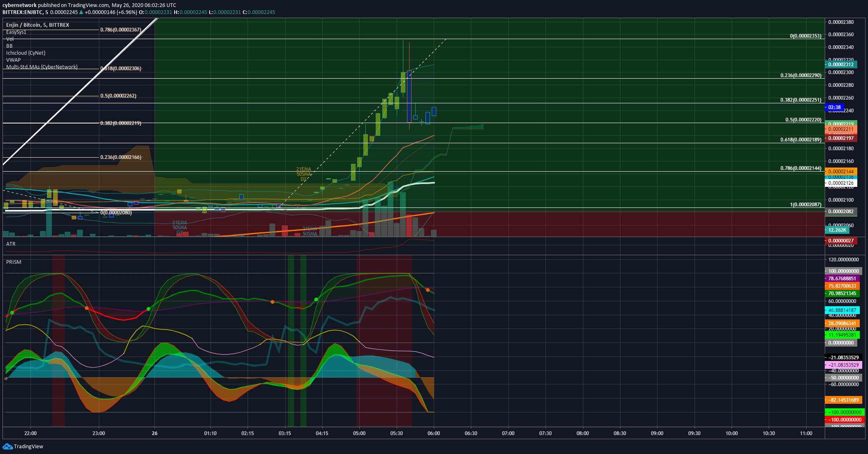Viewport: 868px width, 454px height.
Task: Select the red 0.00002197 price tag
Action: coord(841,138)
